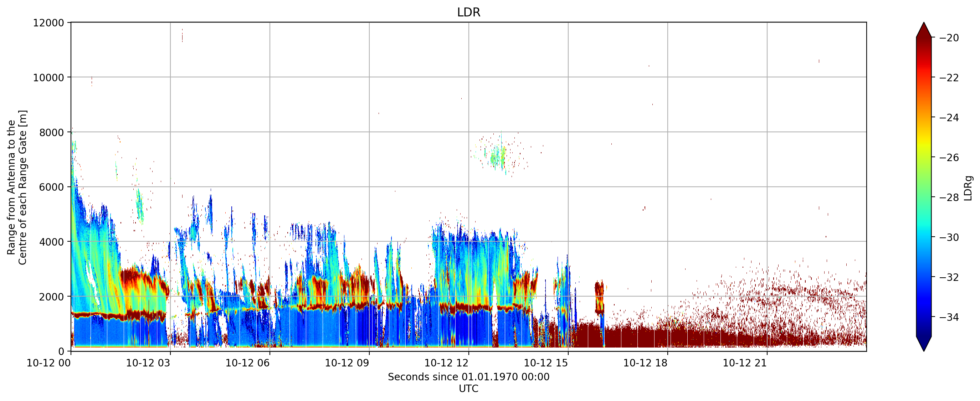Click the colorbar tick label "−26"

point(949,158)
